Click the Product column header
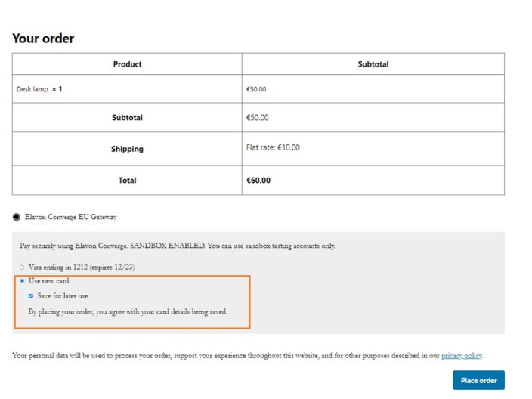532x399 pixels. coord(127,64)
